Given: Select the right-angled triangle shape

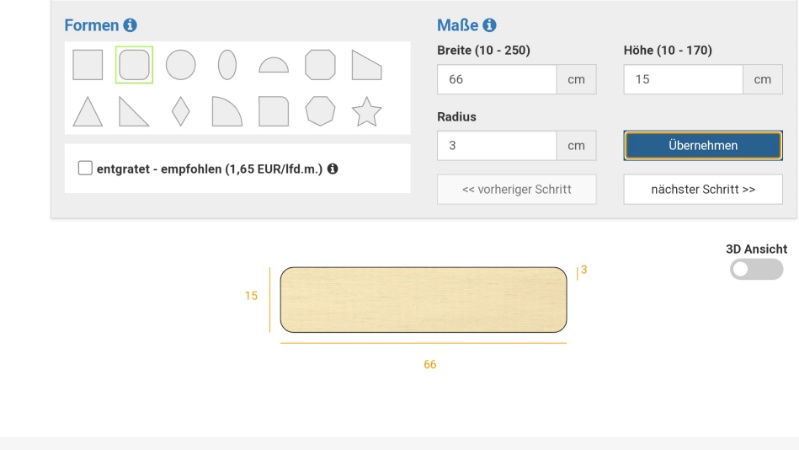Looking at the screenshot, I should tap(134, 111).
